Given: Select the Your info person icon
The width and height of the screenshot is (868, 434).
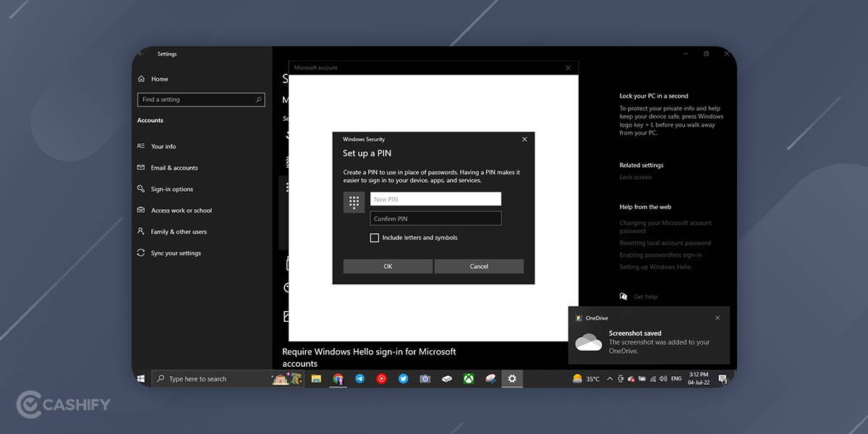Looking at the screenshot, I should (x=142, y=146).
